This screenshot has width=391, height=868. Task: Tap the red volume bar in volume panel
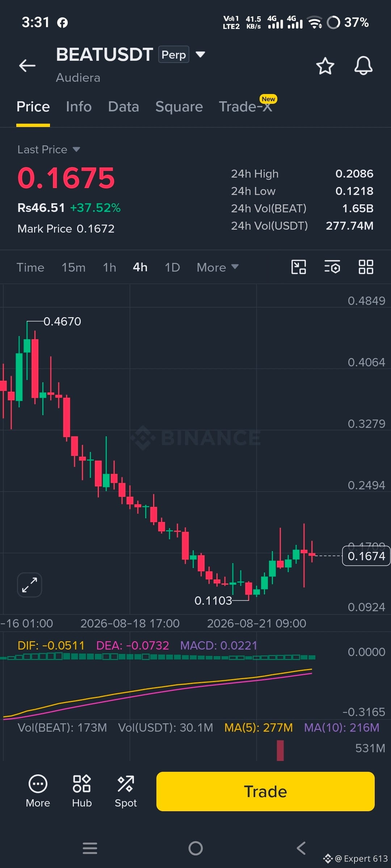coord(280,750)
